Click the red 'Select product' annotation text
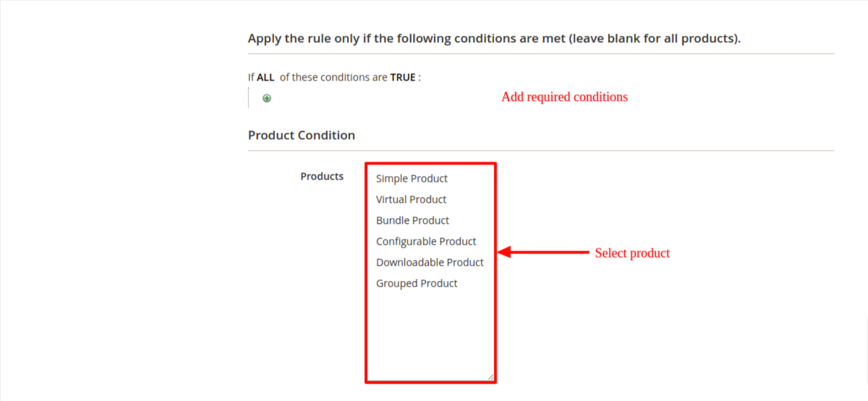 pos(632,253)
